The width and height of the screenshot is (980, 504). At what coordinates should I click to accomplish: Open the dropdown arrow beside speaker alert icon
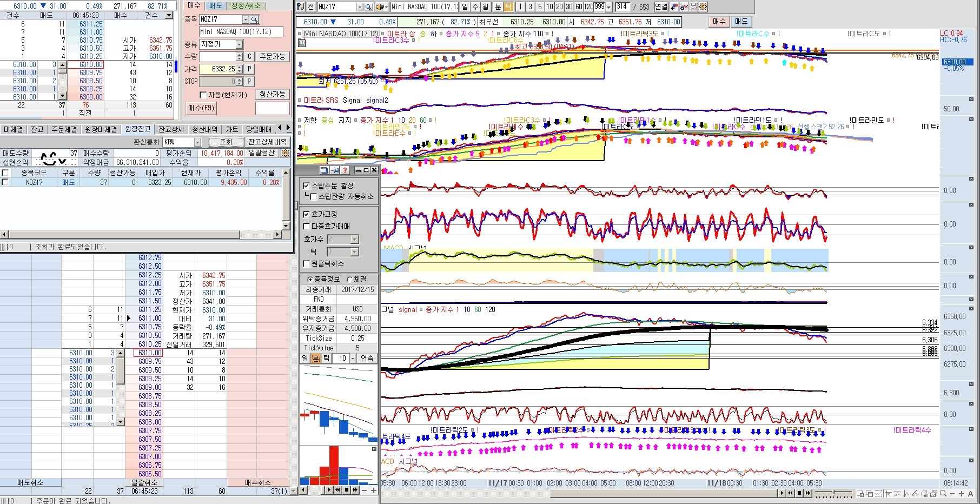[386, 7]
